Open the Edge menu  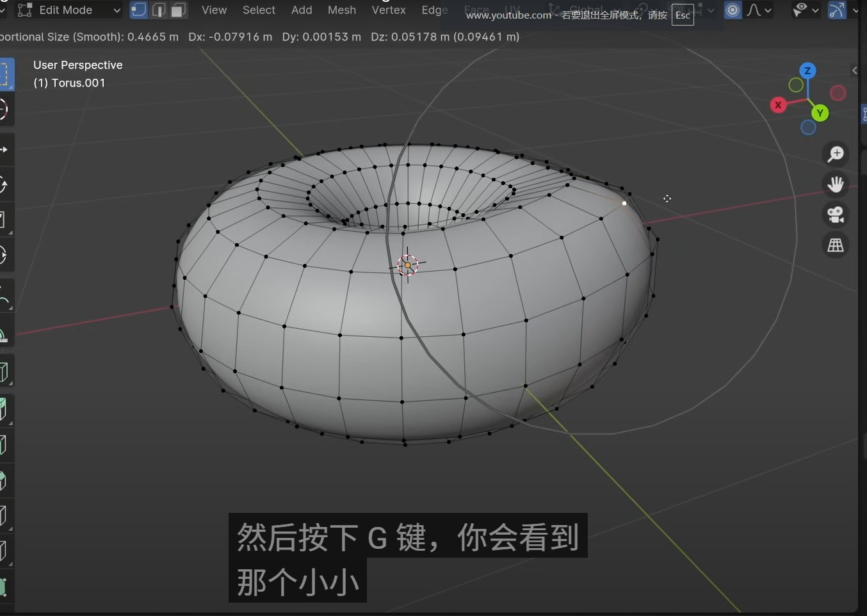[x=435, y=10]
